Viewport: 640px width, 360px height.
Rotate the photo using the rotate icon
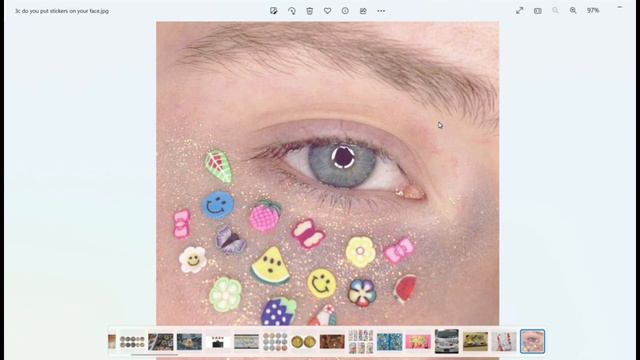291,11
